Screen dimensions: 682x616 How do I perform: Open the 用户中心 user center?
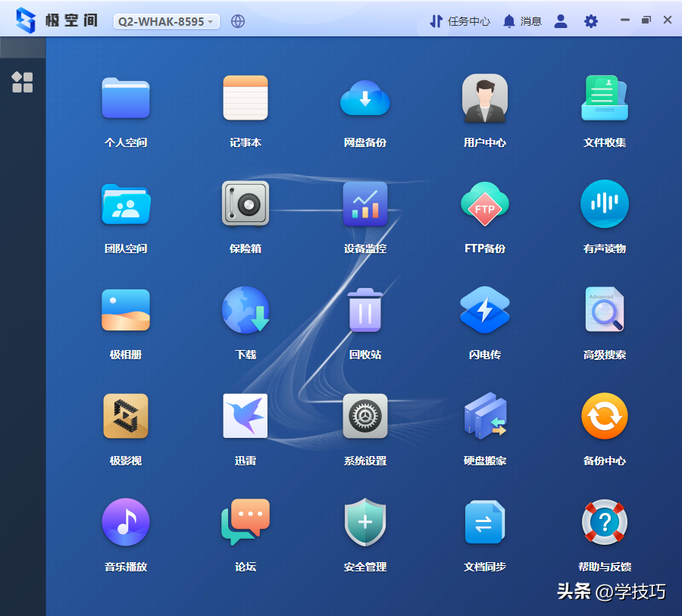pos(484,98)
